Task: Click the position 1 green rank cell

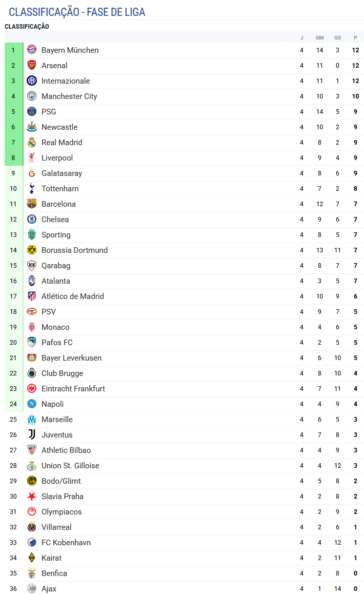Action: point(13,50)
